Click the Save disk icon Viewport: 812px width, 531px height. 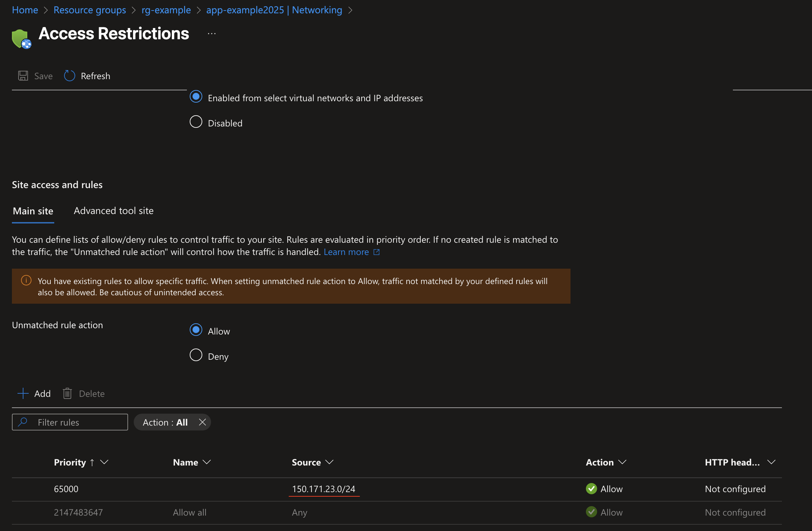(x=23, y=76)
